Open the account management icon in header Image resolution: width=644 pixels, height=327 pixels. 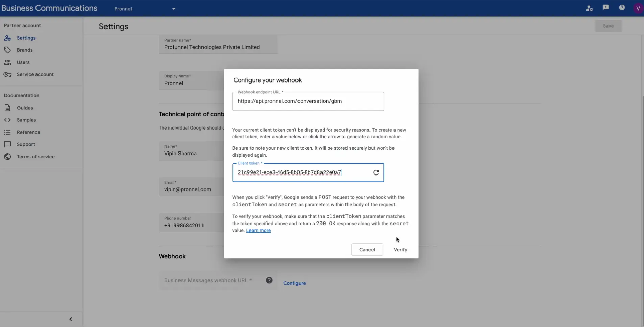pyautogui.click(x=589, y=8)
